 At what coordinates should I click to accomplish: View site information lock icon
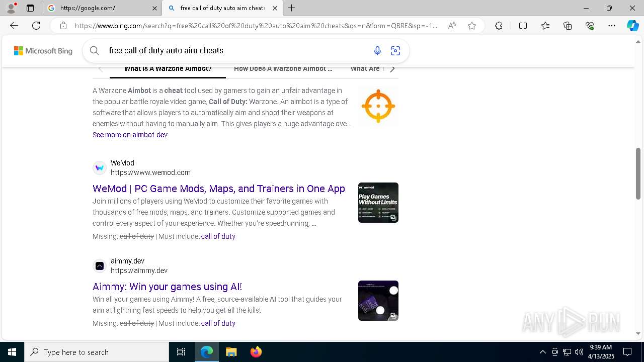[63, 26]
